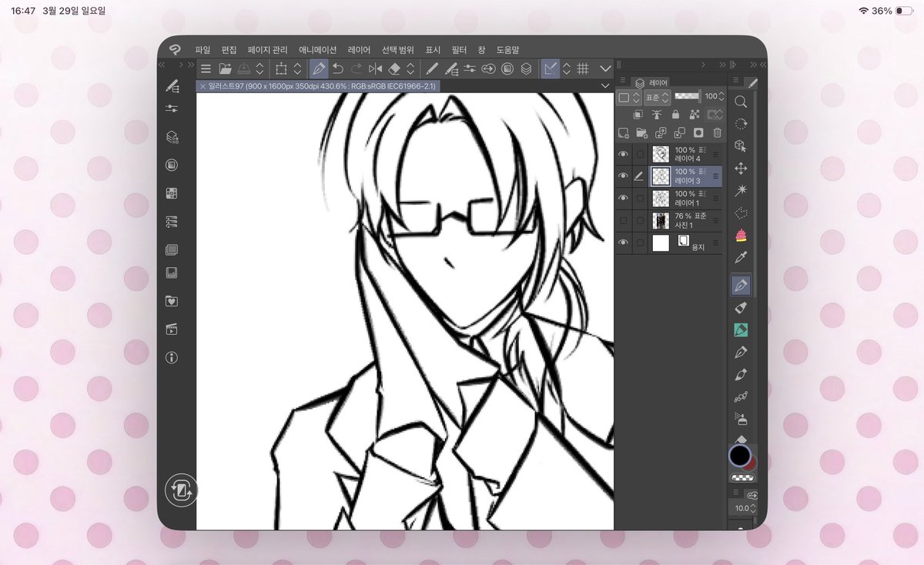
Task: Open the canvas tab list chevron
Action: 604,86
